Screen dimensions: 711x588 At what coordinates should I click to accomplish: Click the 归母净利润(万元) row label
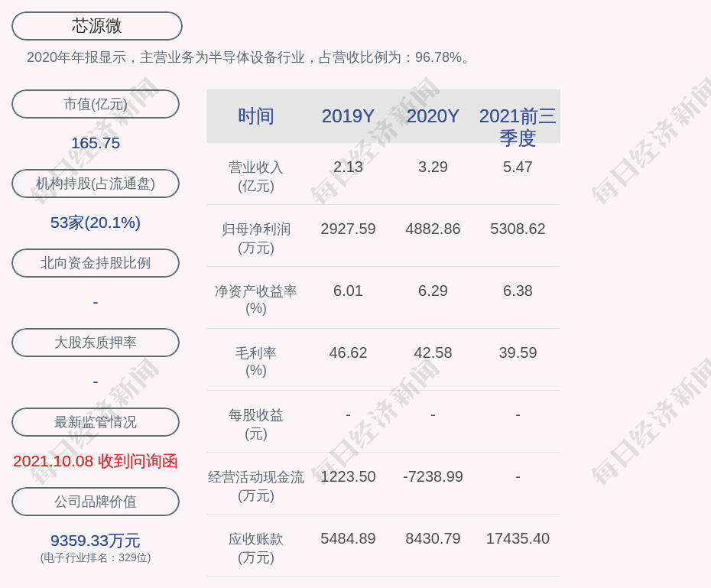pos(256,239)
